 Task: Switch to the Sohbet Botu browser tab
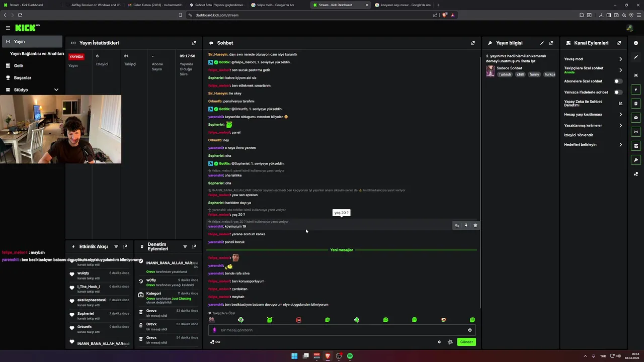(x=216, y=5)
